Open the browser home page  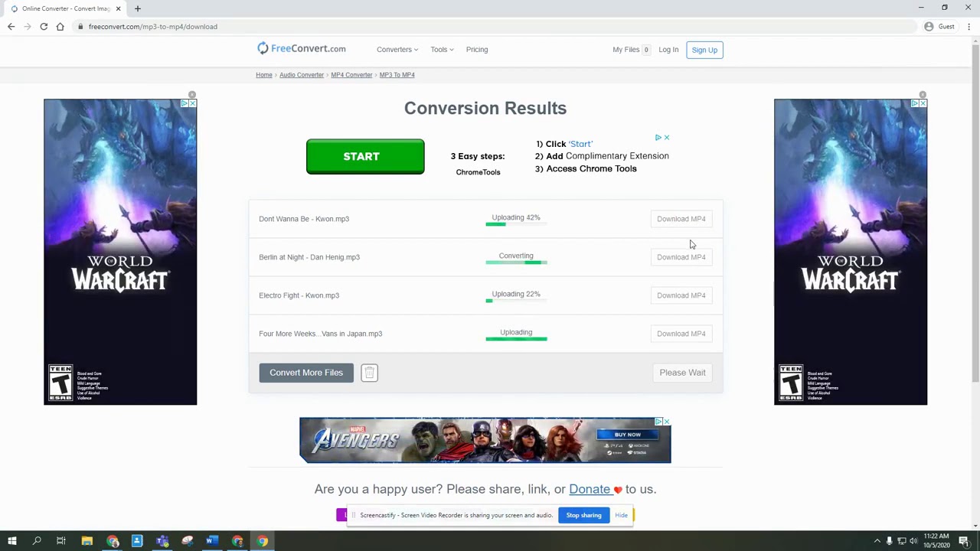pyautogui.click(x=60, y=27)
